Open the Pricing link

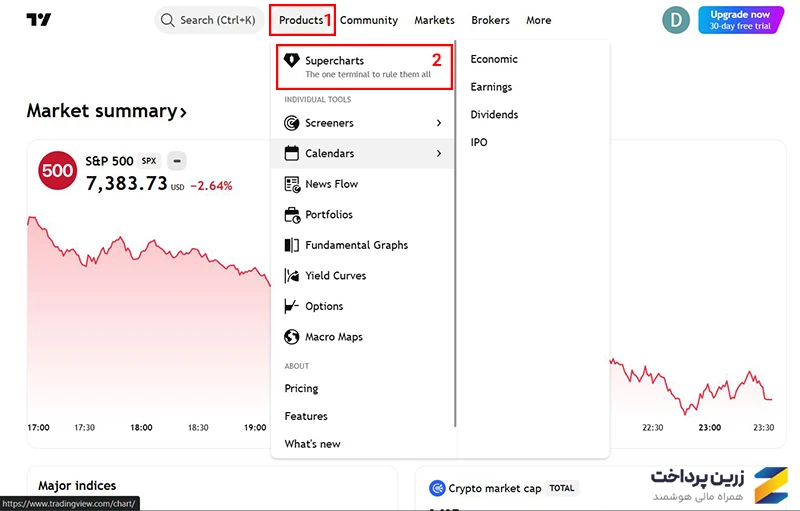(302, 389)
